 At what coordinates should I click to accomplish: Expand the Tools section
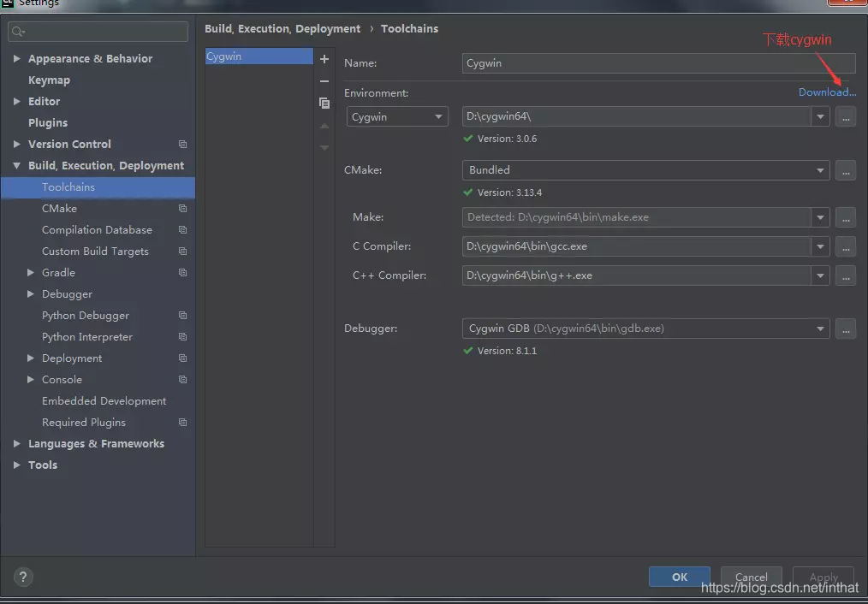tap(16, 465)
